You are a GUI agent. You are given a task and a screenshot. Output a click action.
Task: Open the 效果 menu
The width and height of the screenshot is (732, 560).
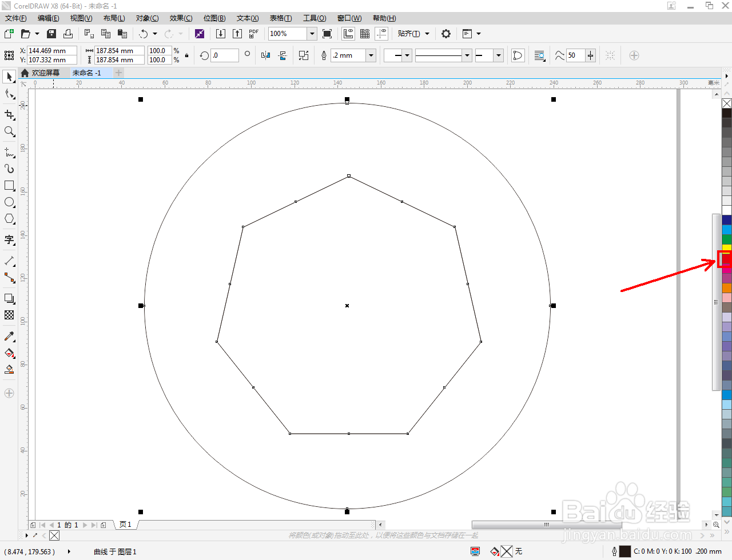click(x=181, y=18)
